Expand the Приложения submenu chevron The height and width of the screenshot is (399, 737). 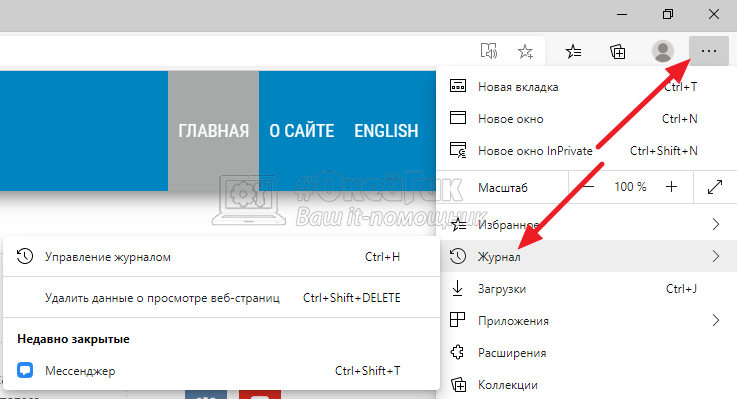(715, 320)
